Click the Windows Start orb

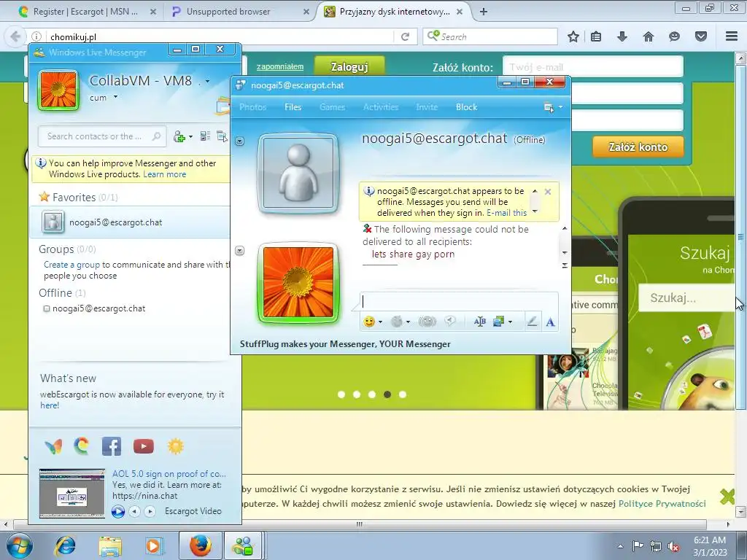tap(20, 545)
